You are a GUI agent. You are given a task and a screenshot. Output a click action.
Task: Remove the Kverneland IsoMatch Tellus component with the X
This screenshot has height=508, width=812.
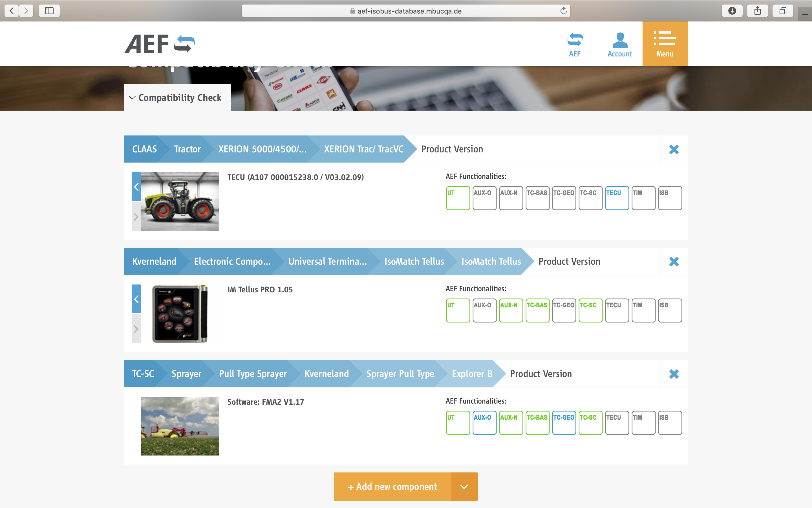(674, 261)
